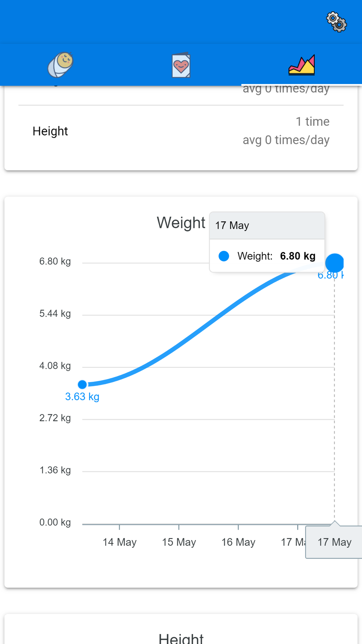The image size is (362, 644).
Task: Click the 3.63 kg data point
Action: [x=83, y=384]
